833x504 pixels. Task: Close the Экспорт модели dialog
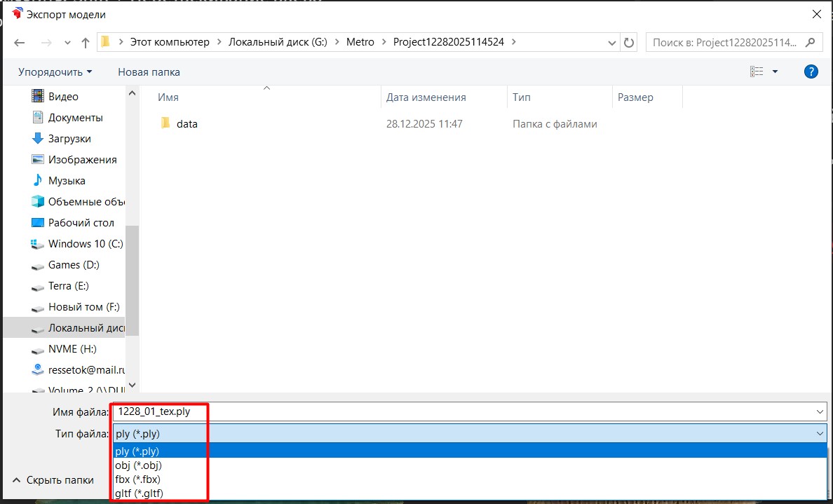click(x=817, y=14)
